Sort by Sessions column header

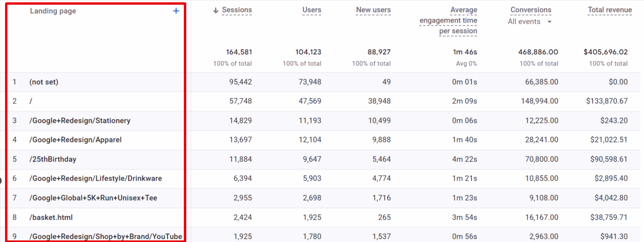tap(236, 10)
